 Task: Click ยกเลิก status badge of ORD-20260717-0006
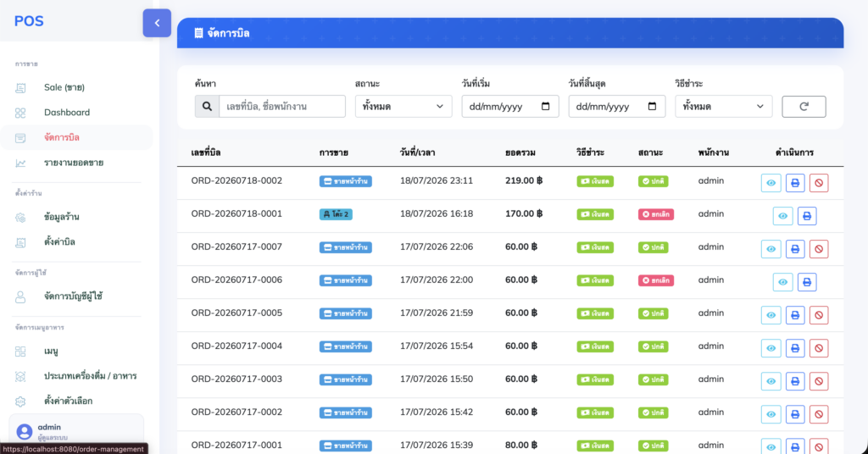pos(655,280)
